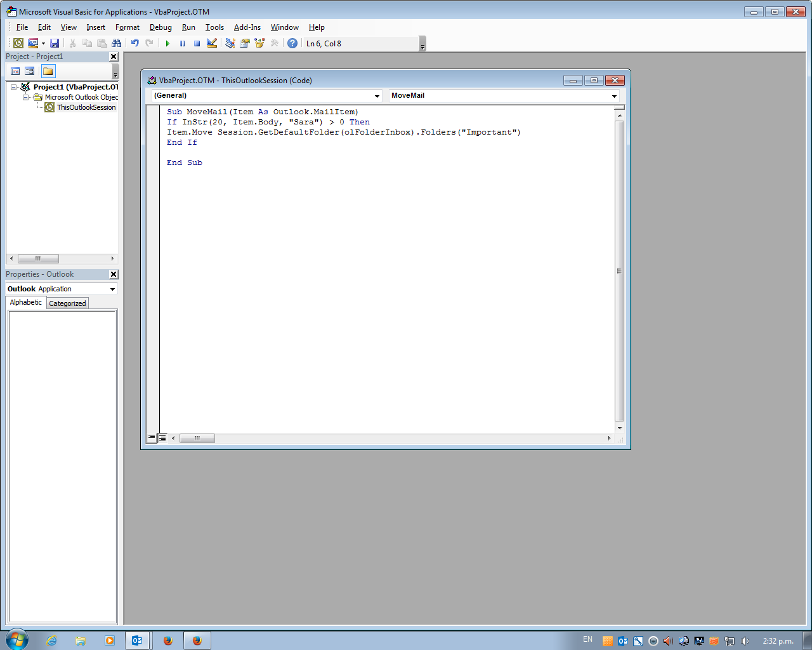Click View Code icon in Project panel

click(x=15, y=71)
